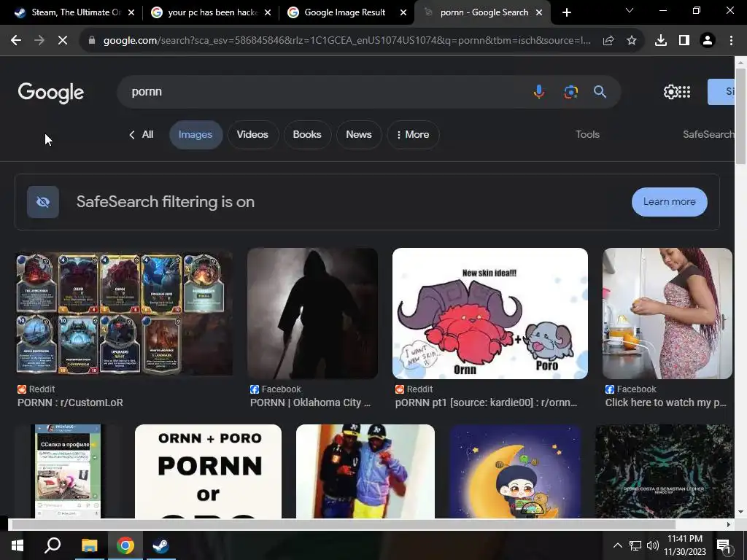Select the News filter chip

(359, 135)
